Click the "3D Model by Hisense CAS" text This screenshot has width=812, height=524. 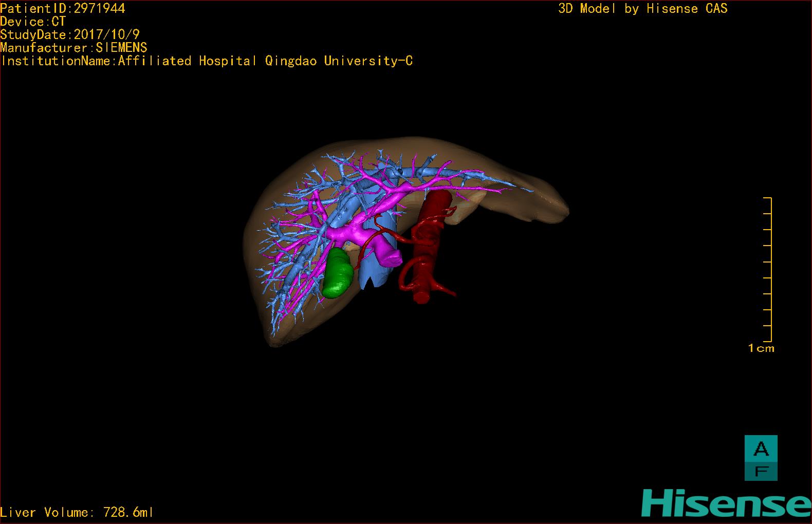(x=643, y=8)
